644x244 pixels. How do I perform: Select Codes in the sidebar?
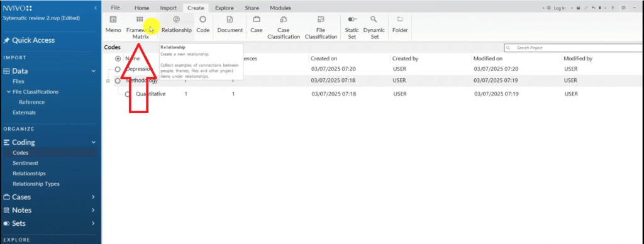pos(21,153)
